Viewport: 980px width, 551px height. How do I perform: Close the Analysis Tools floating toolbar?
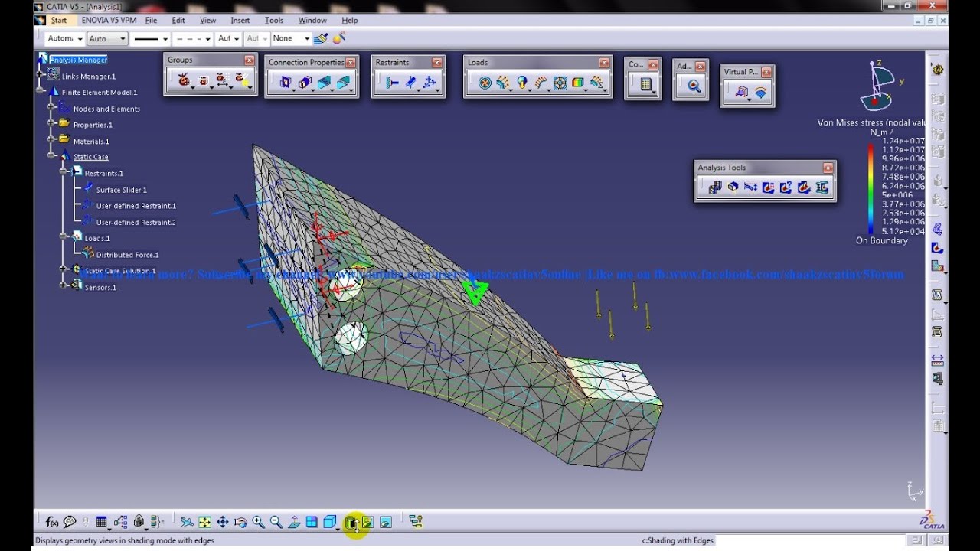tap(827, 168)
